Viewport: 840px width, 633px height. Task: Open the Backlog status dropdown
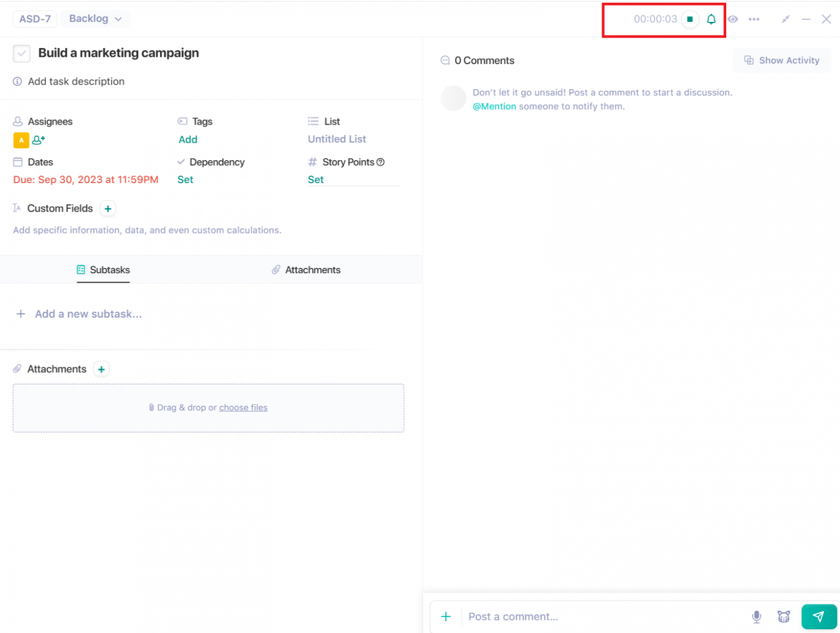pos(95,19)
